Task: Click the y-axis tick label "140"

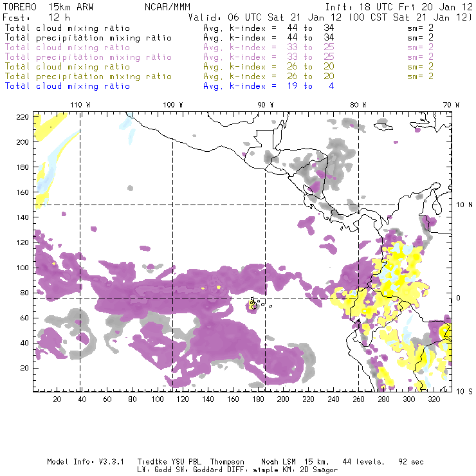Action: 23,217
